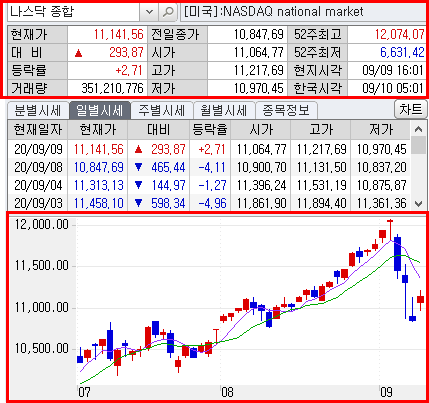Open the 주별시세 tab
The width and height of the screenshot is (429, 403).
(x=162, y=110)
